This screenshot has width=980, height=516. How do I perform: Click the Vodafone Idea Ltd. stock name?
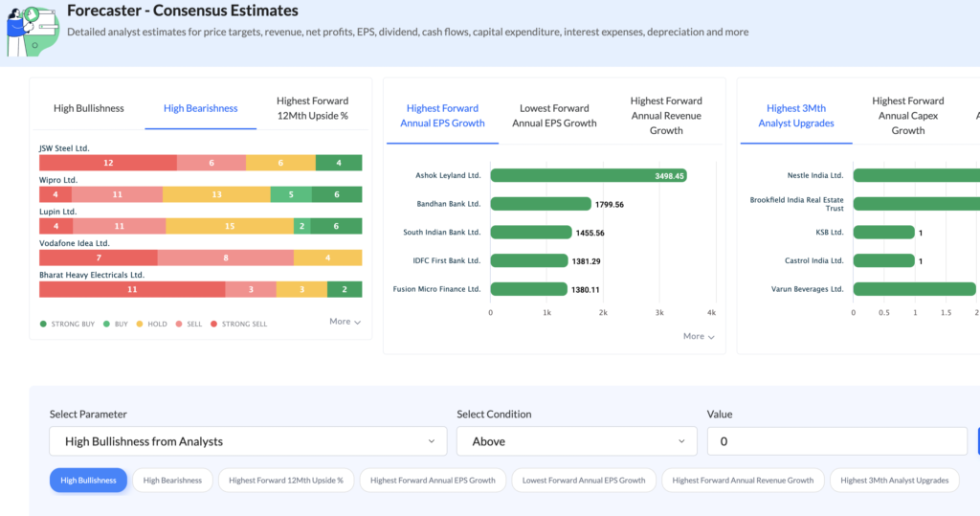tap(75, 243)
